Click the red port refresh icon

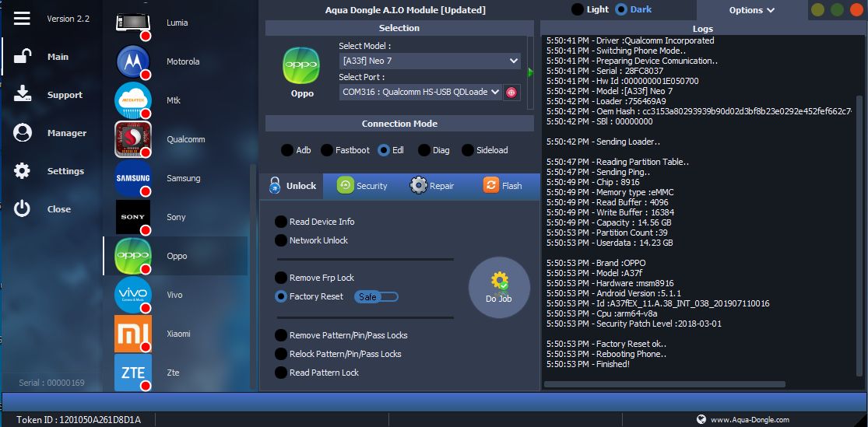[511, 93]
